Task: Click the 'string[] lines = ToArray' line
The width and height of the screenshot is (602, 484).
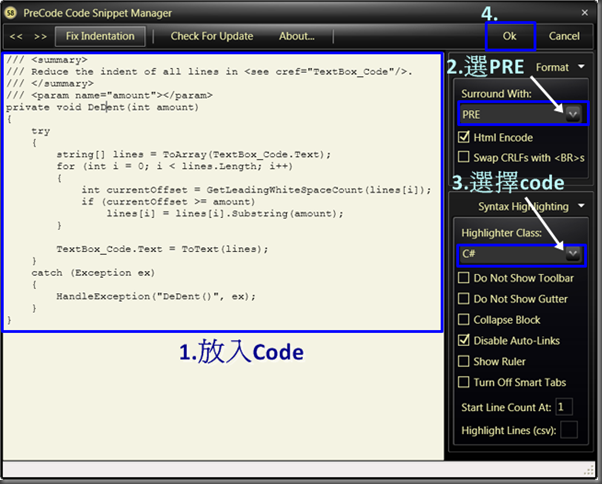Action: coord(194,154)
